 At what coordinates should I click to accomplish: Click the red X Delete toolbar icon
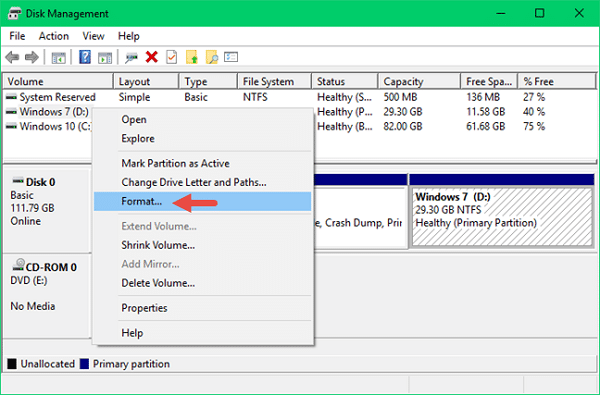coord(152,57)
